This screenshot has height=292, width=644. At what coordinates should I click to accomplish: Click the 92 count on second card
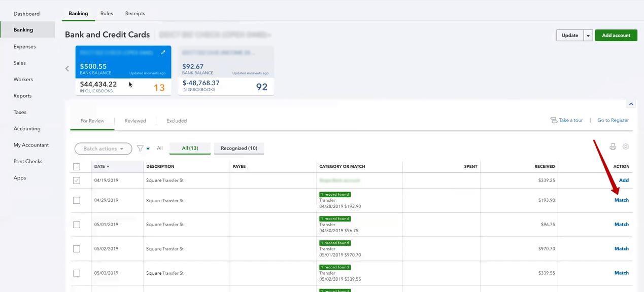coord(262,87)
